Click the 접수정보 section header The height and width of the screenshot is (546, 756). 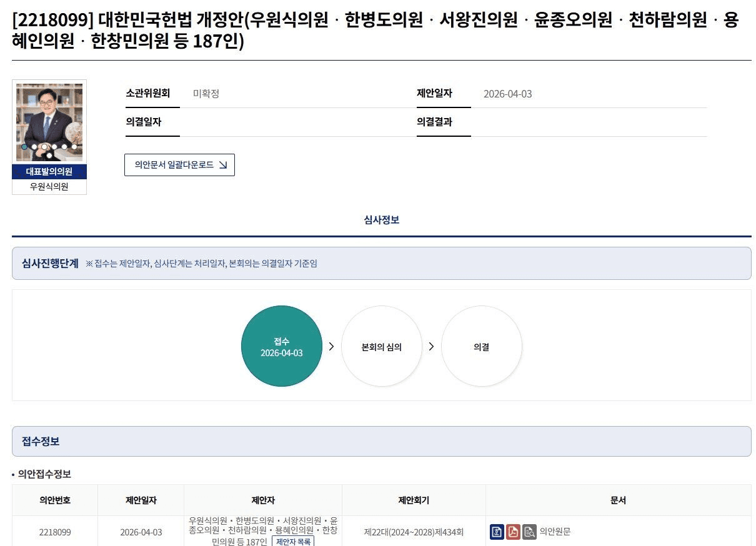(41, 441)
